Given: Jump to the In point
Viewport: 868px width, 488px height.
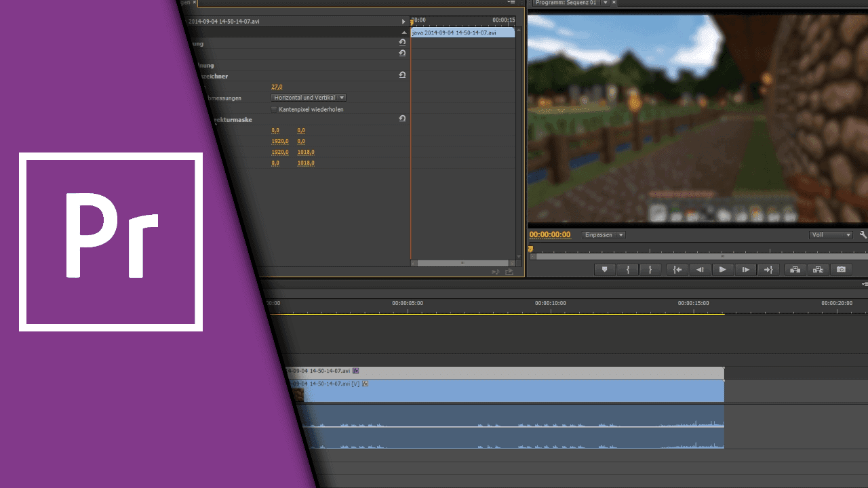Looking at the screenshot, I should (676, 269).
